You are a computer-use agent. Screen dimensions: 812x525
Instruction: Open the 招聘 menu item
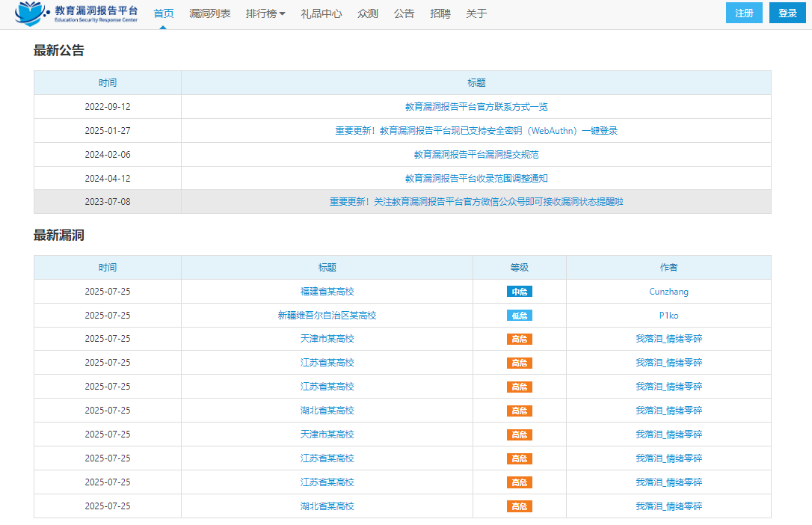(x=440, y=13)
